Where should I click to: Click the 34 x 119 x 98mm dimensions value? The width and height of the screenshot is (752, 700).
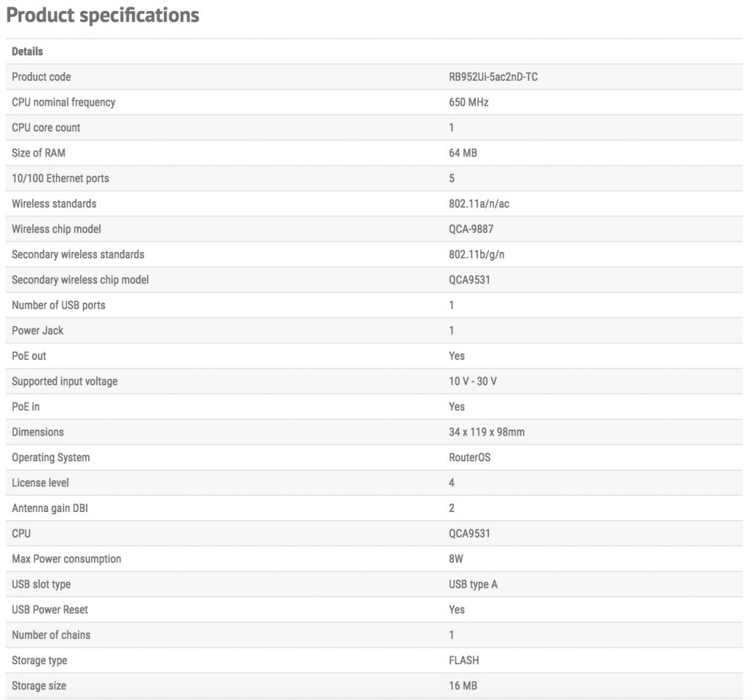[x=487, y=432]
